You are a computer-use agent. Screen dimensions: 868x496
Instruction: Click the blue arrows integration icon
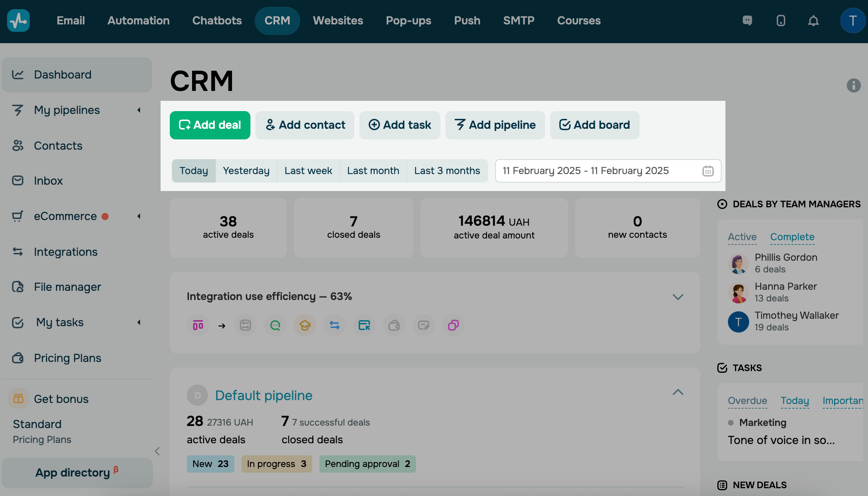(334, 325)
